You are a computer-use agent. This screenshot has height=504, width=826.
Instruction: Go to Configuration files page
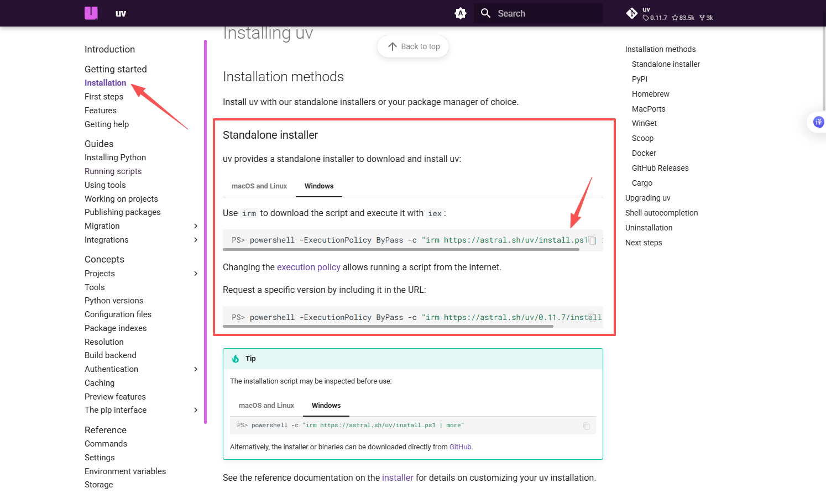tap(118, 314)
